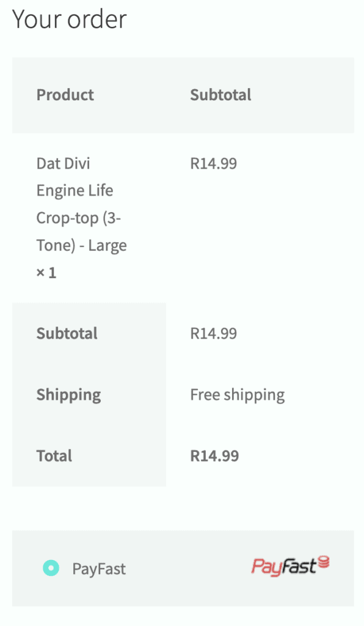This screenshot has width=364, height=626.
Task: Click the coin stack icon in the PayFast logo
Action: click(323, 561)
